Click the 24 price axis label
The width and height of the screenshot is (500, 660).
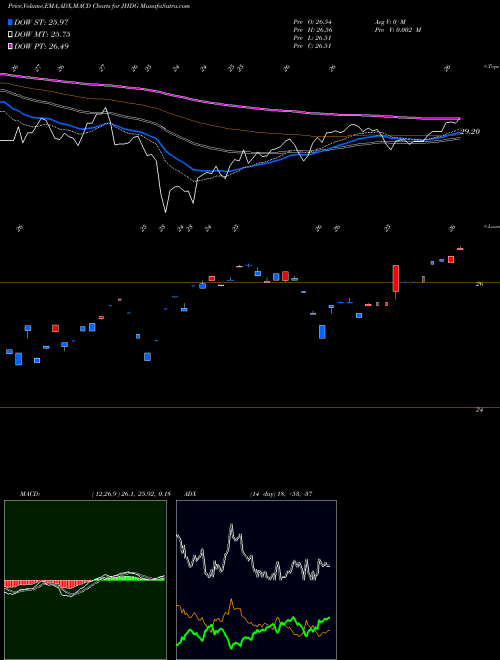point(479,410)
